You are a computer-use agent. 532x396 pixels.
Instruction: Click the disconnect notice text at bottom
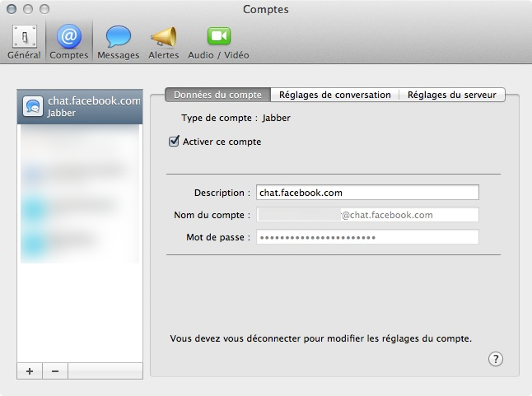tap(321, 338)
